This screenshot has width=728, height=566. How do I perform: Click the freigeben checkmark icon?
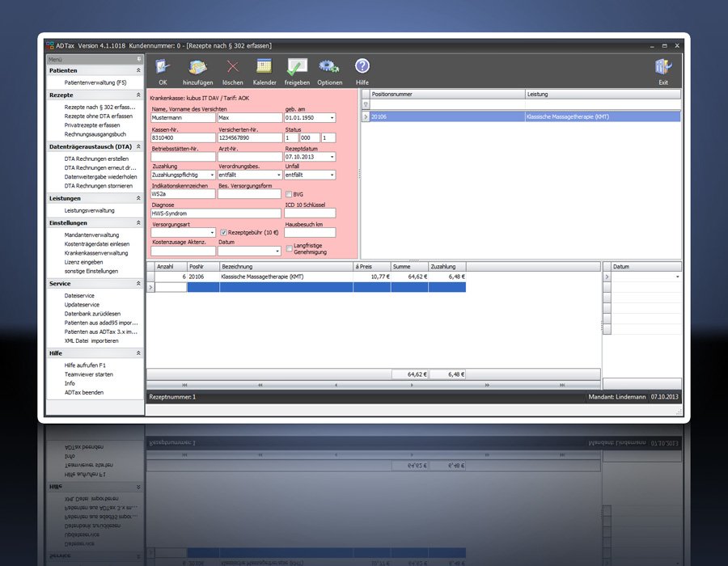[297, 67]
